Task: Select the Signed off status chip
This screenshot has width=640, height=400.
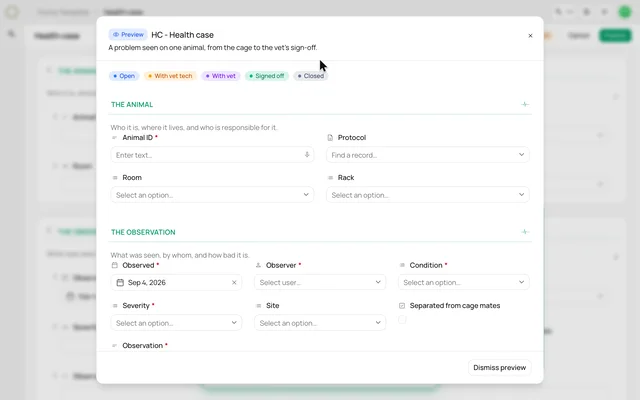Action: pyautogui.click(x=267, y=76)
